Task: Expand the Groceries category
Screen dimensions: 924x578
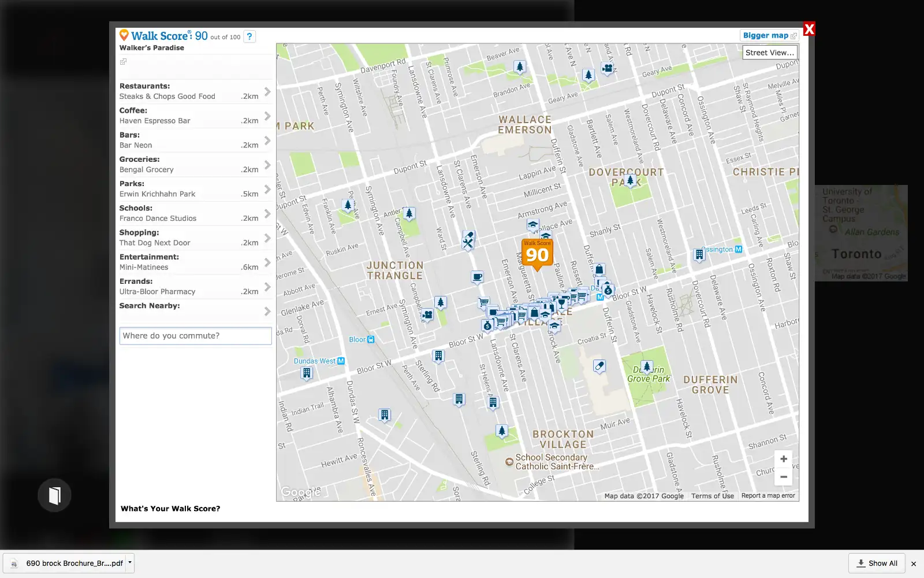Action: click(x=267, y=165)
